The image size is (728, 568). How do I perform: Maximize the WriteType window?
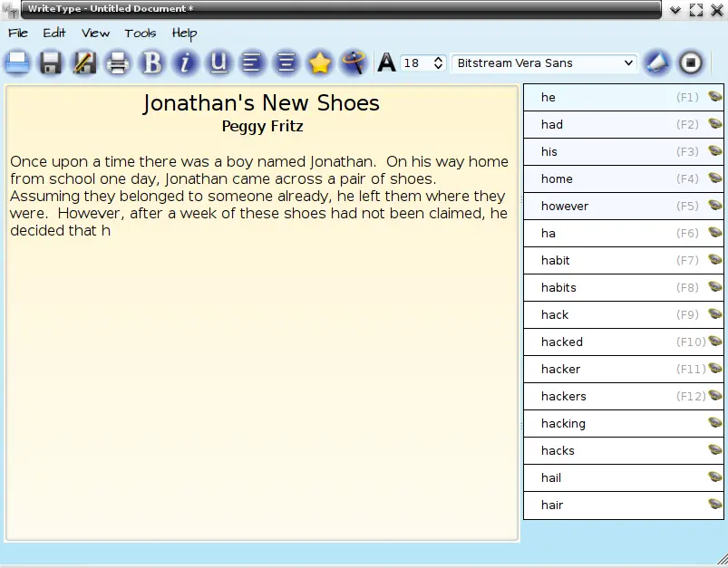696,10
